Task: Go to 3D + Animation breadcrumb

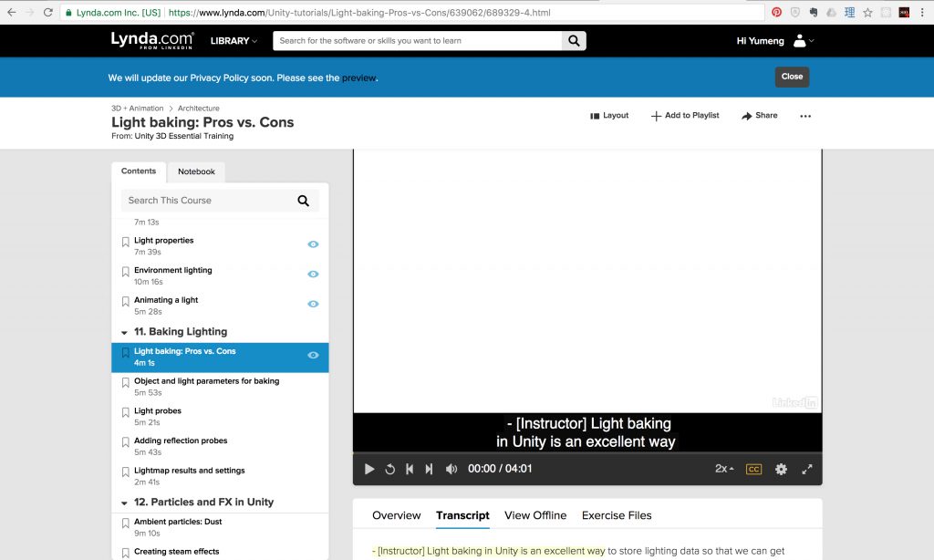Action: coord(137,109)
